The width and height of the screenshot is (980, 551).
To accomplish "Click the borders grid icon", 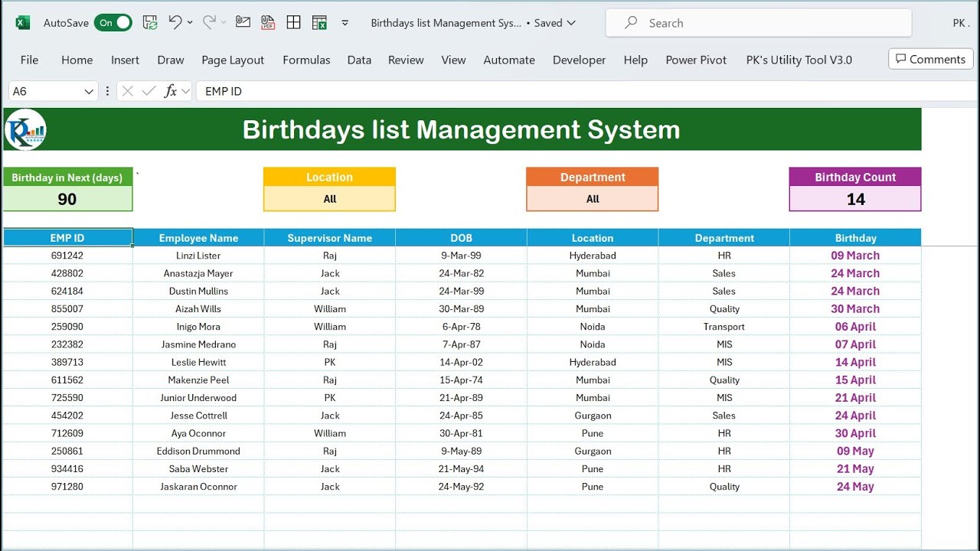I will (x=293, y=23).
